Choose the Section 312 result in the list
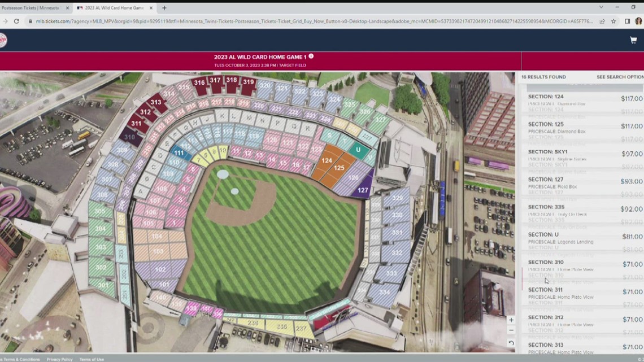Viewport: 644px width, 362px height. click(582, 321)
